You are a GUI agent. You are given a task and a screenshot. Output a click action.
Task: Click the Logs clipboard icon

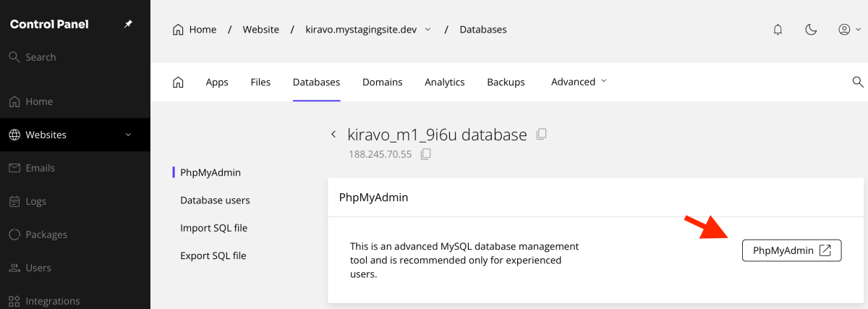tap(14, 201)
